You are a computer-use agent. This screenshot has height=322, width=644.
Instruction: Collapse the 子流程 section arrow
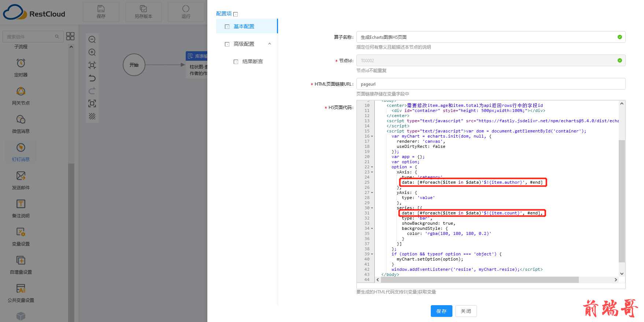pos(71,47)
